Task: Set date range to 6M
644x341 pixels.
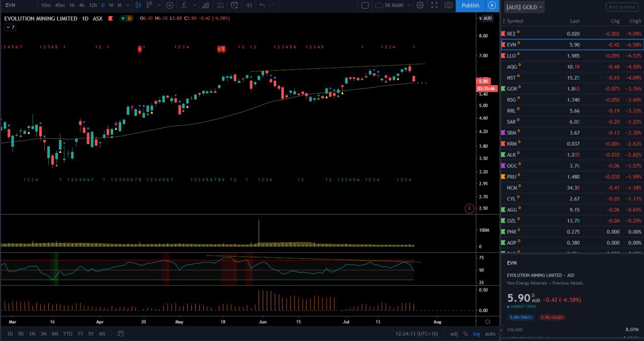Action: tap(55, 333)
